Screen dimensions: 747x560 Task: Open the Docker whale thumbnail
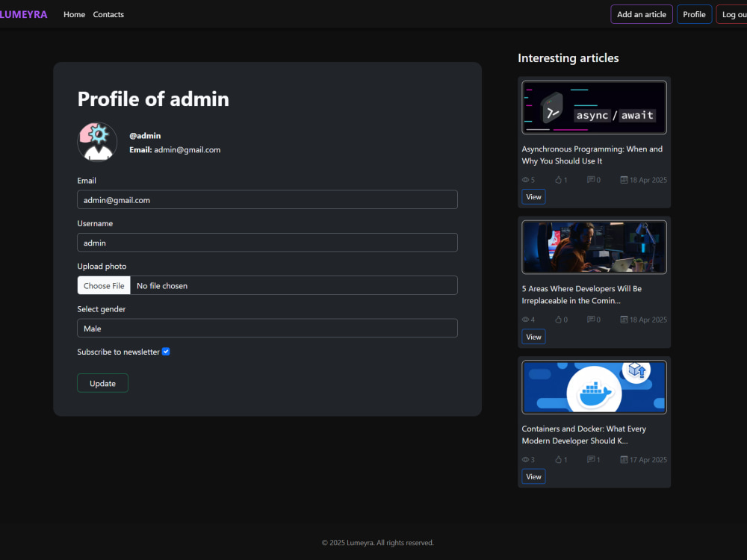coord(594,387)
